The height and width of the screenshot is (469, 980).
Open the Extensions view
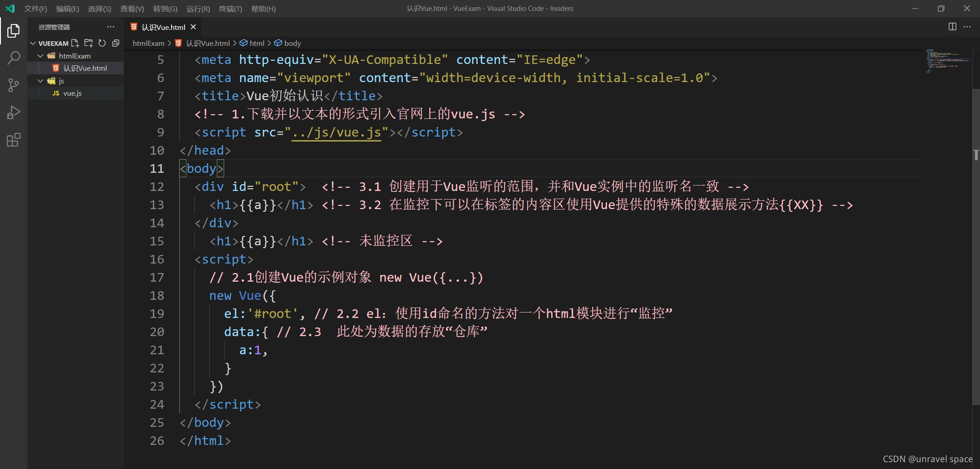click(14, 140)
